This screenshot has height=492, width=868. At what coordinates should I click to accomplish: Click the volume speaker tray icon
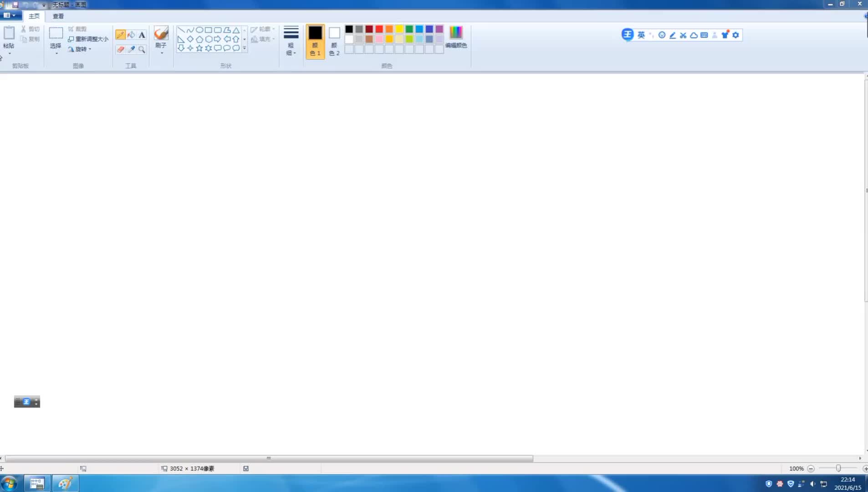click(x=812, y=484)
